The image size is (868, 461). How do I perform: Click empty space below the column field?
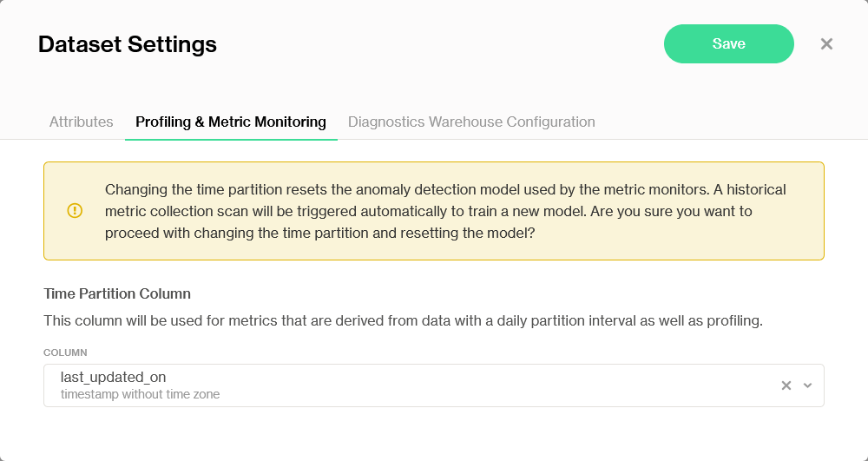point(433,434)
